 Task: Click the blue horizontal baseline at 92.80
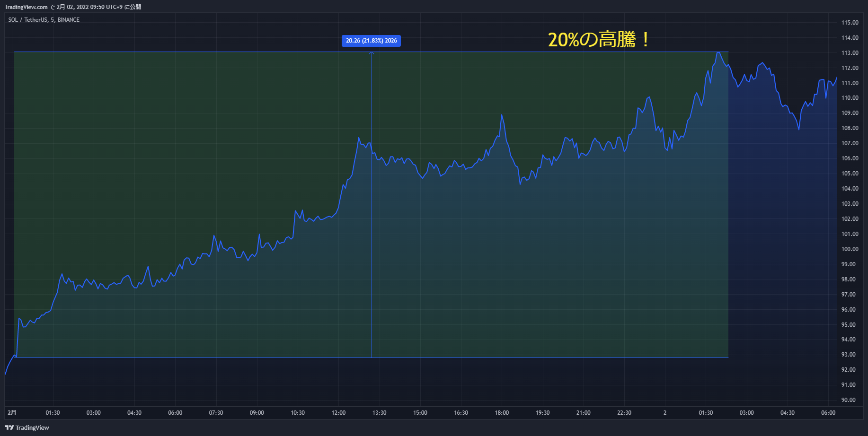(x=372, y=358)
